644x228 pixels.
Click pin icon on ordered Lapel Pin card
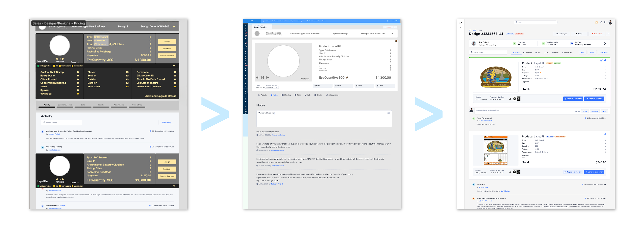605,60
